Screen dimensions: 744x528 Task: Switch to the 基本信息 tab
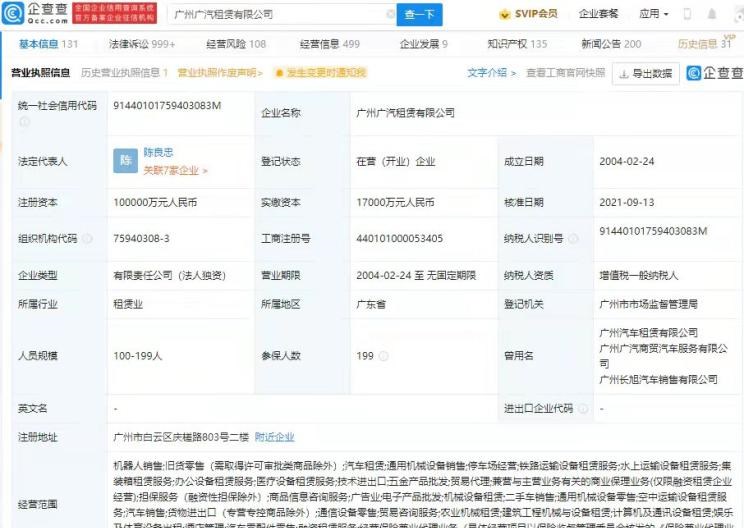[x=48, y=44]
